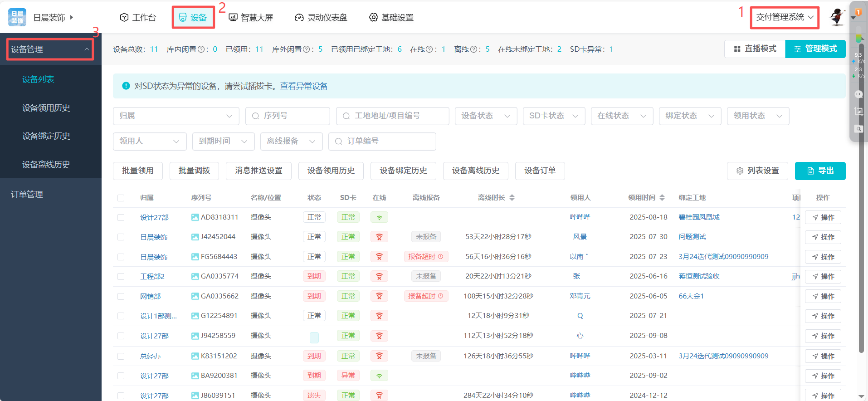Open the 设备状态 filter dropdown
This screenshot has height=401, width=868.
coord(486,116)
